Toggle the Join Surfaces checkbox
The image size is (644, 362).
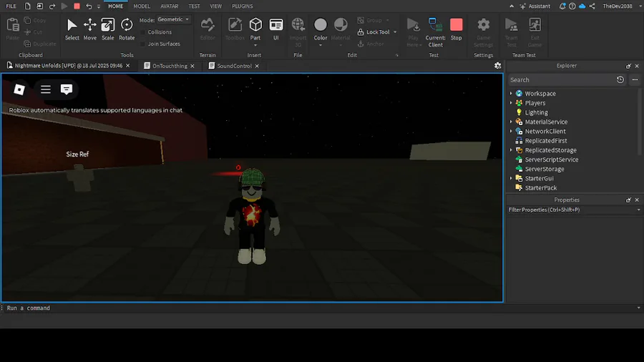tap(142, 44)
